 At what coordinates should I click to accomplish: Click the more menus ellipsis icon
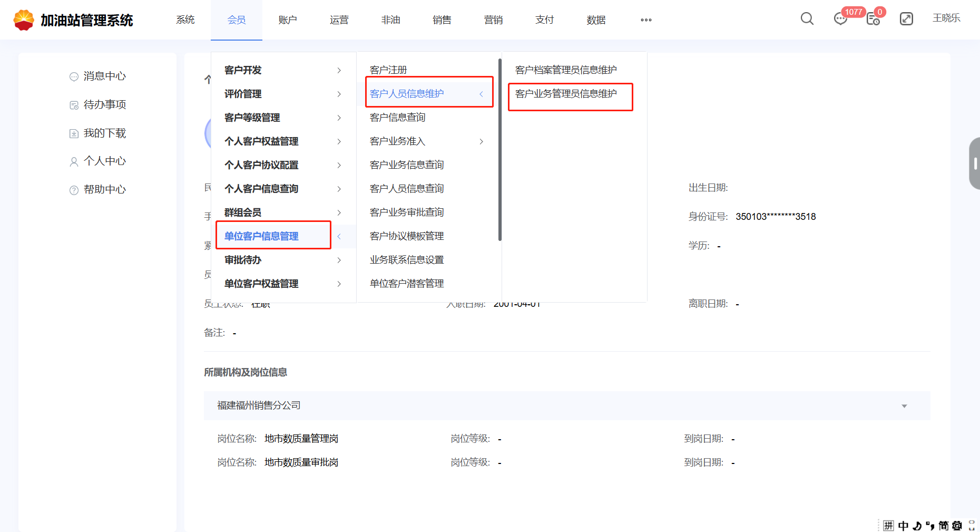pos(646,20)
